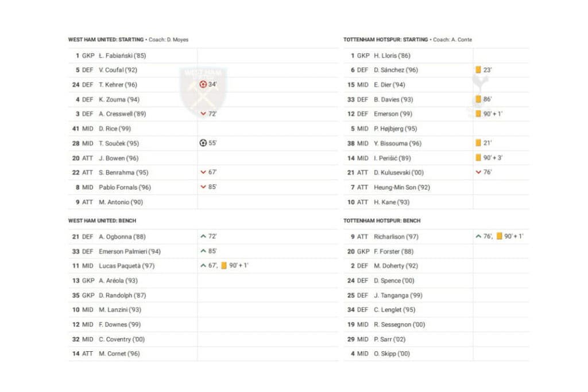Click Emerson Palmieri's green substitution arrow
This screenshot has height=392, width=588.
pos(203,251)
